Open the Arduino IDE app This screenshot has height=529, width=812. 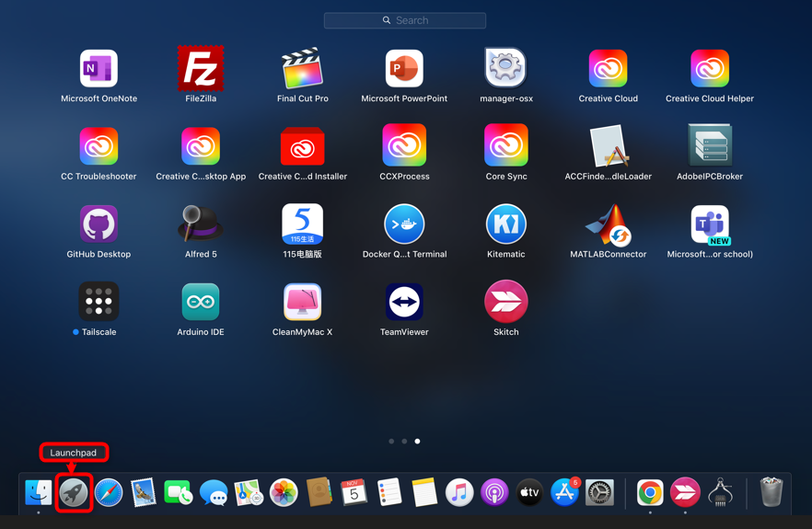click(x=201, y=303)
